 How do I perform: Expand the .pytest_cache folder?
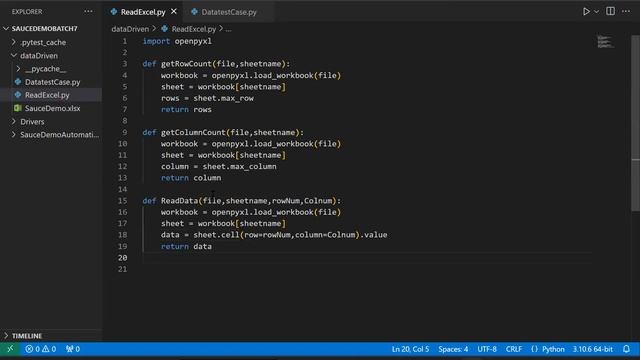click(43, 42)
